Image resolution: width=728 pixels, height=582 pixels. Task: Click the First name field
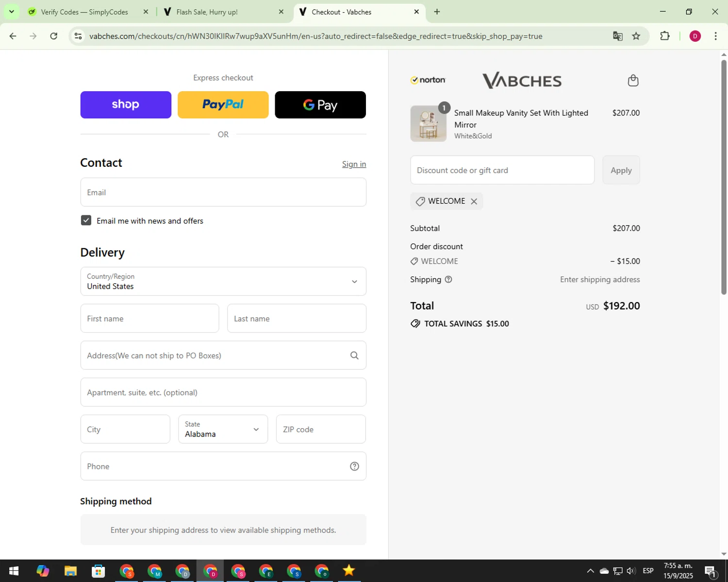tap(149, 319)
